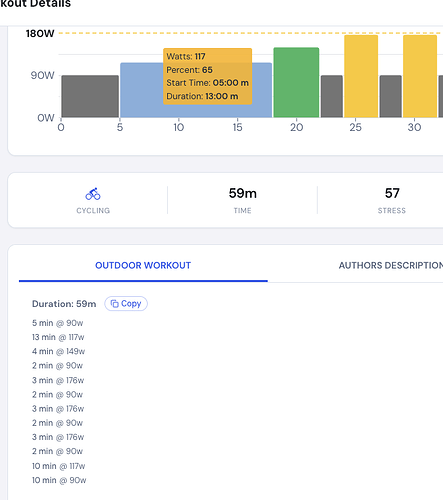Viewport: 443px width, 500px height.
Task: Click the tooltip 'Start Time: 05:00 m' line
Action: coord(207,83)
